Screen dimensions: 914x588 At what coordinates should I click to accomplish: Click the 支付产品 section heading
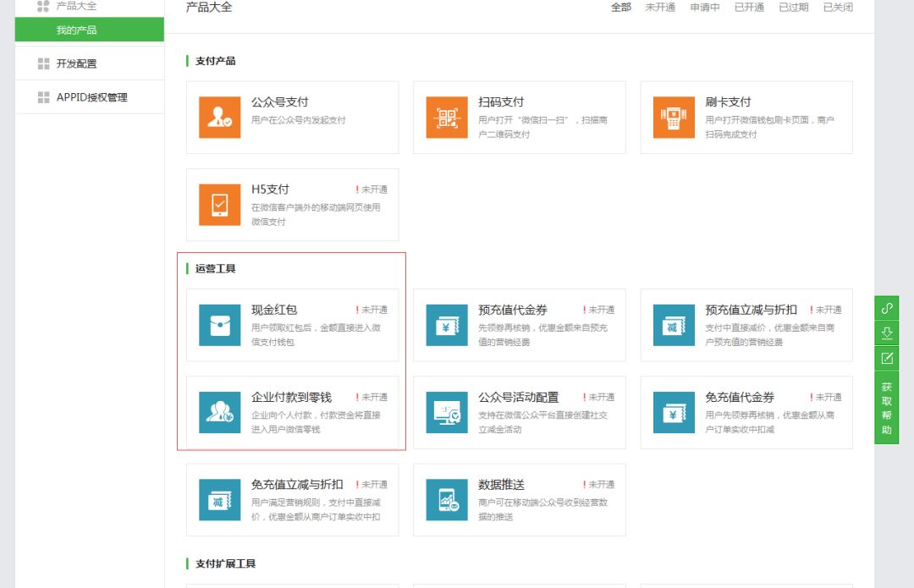215,61
